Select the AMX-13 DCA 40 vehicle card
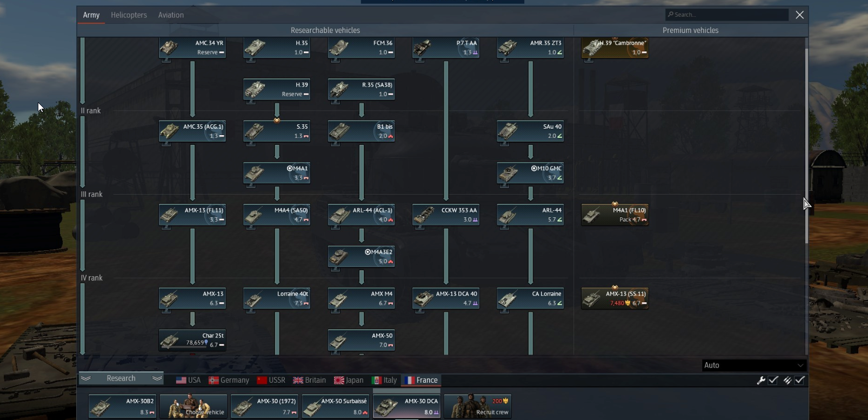 [446, 298]
